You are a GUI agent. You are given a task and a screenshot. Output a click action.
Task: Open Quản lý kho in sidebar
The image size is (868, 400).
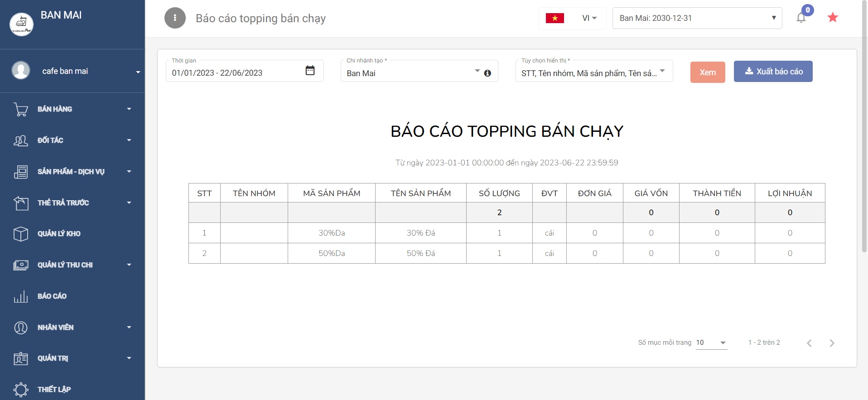pyautogui.click(x=59, y=234)
